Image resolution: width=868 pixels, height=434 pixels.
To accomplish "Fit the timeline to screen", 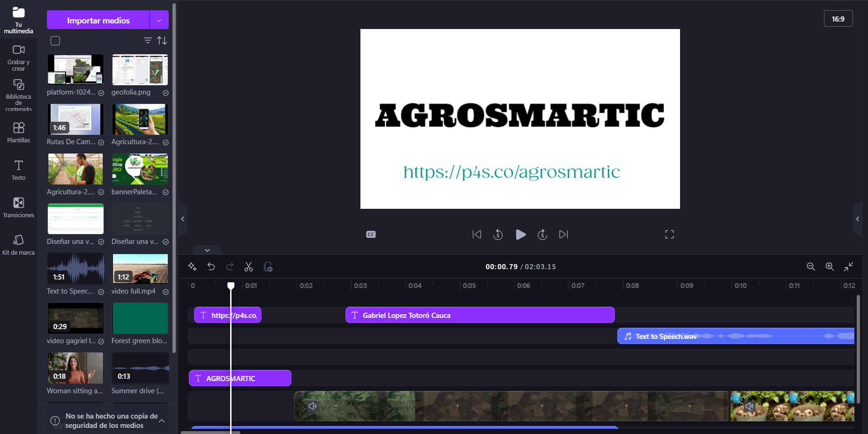I will coord(849,266).
